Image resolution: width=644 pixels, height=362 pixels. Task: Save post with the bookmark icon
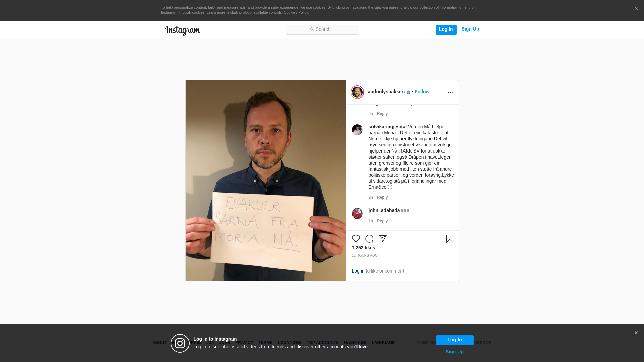[449, 239]
